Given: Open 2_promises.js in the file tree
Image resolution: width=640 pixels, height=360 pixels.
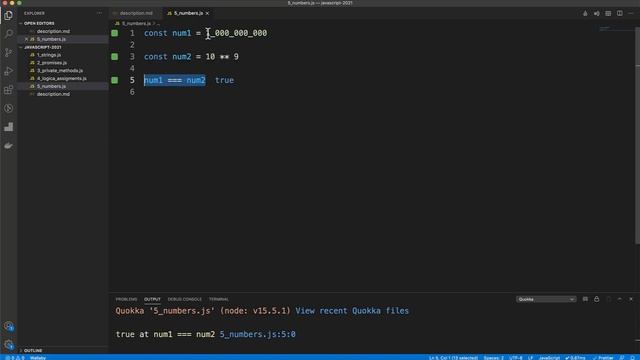Looking at the screenshot, I should [51, 63].
